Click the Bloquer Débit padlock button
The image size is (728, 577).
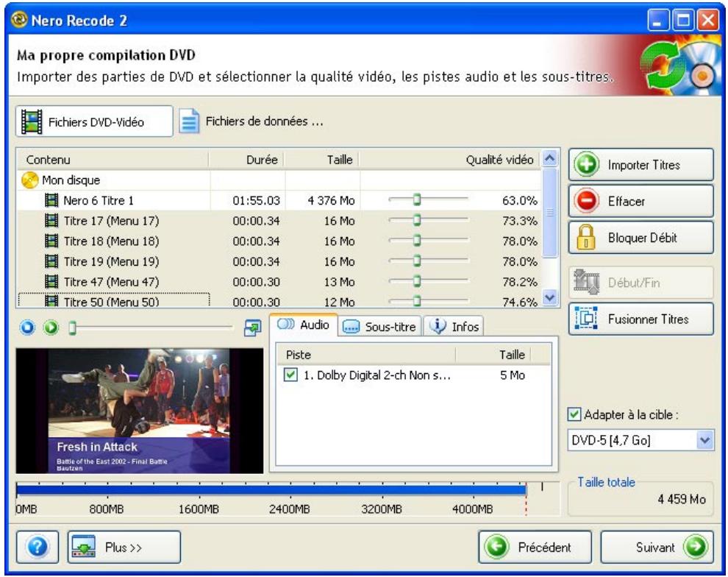pyautogui.click(x=640, y=238)
